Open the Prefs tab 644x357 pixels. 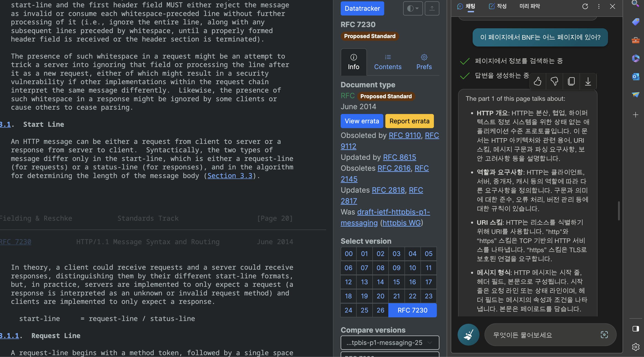(424, 62)
